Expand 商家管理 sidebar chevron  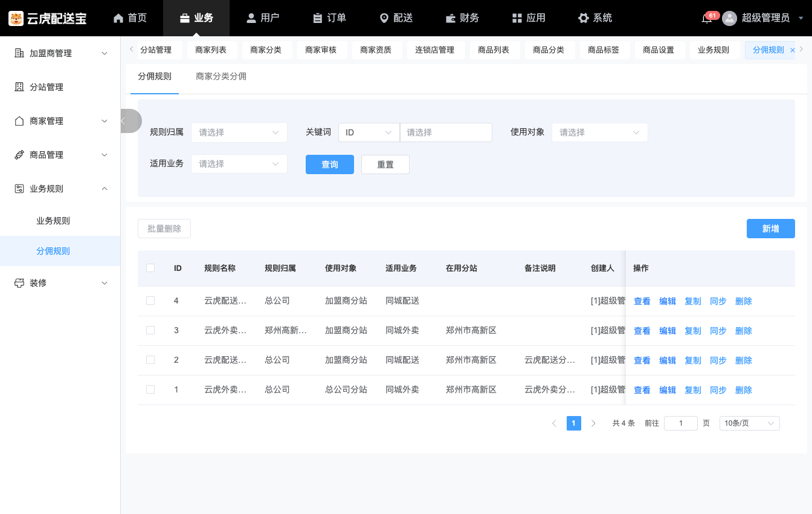[105, 121]
